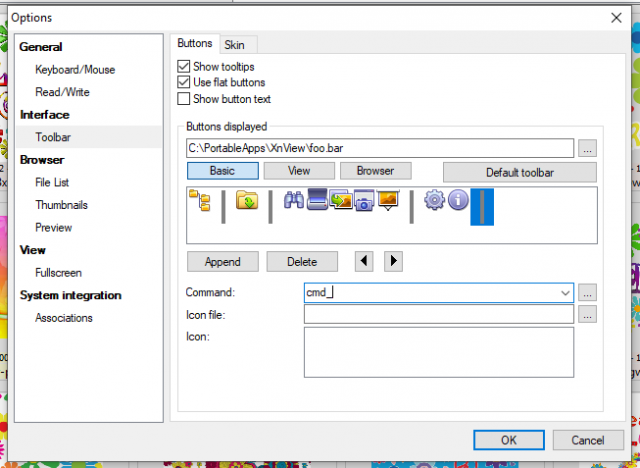The height and width of the screenshot is (468, 640).
Task: Select the scanner/printer icon in toolbar preview
Action: [x=318, y=200]
